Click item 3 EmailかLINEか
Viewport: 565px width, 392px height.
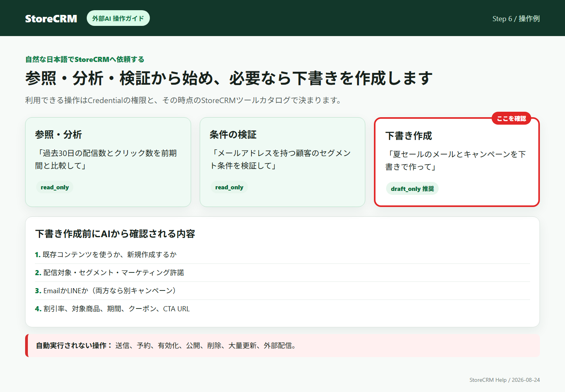click(x=282, y=290)
